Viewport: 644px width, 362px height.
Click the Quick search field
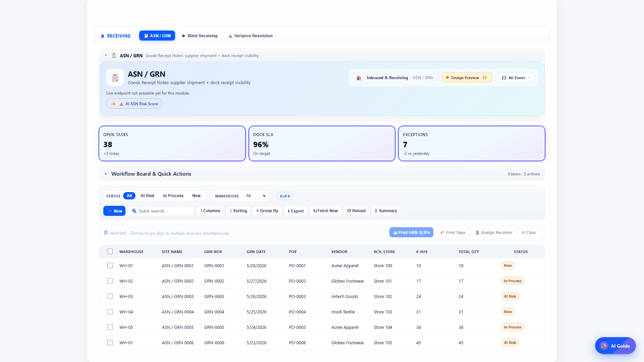[x=161, y=211]
